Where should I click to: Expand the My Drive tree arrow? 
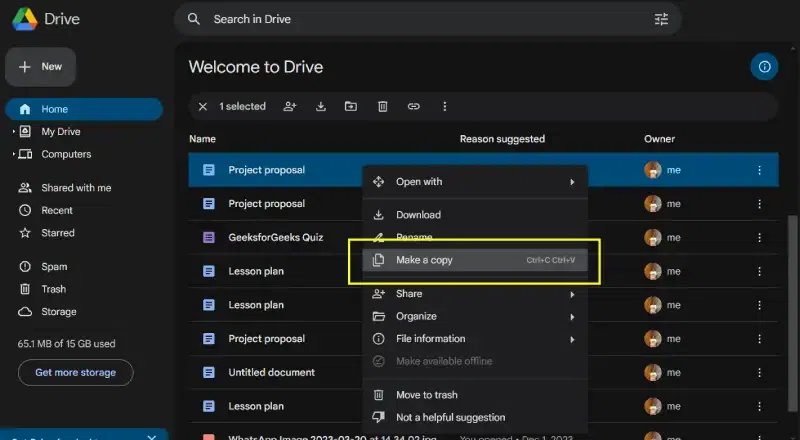coord(13,132)
